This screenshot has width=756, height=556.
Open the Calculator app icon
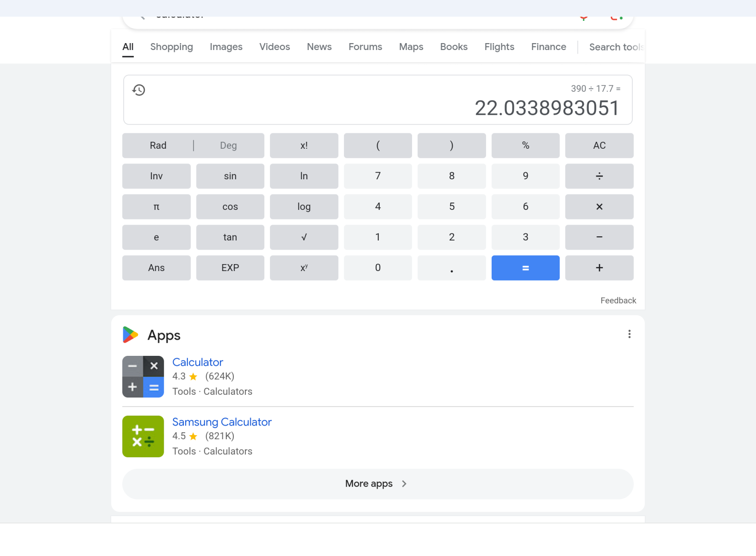tap(143, 377)
